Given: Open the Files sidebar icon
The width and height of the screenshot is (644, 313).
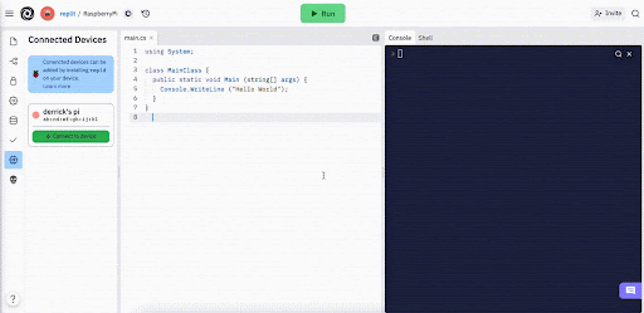Looking at the screenshot, I should point(13,41).
